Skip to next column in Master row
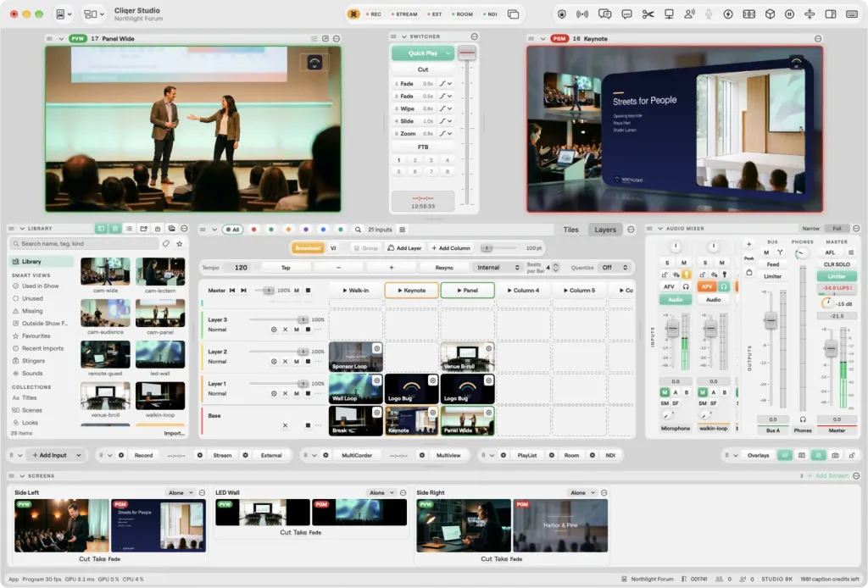Screen dimensions: 868x588 tap(243, 291)
